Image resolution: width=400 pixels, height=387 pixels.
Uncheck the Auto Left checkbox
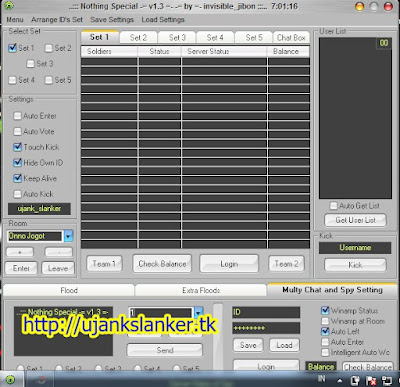click(x=325, y=332)
